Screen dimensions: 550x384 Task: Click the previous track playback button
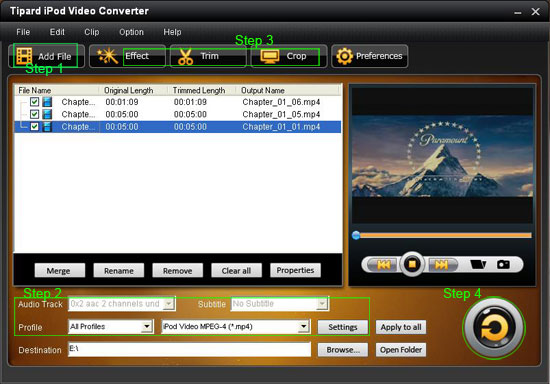point(383,264)
